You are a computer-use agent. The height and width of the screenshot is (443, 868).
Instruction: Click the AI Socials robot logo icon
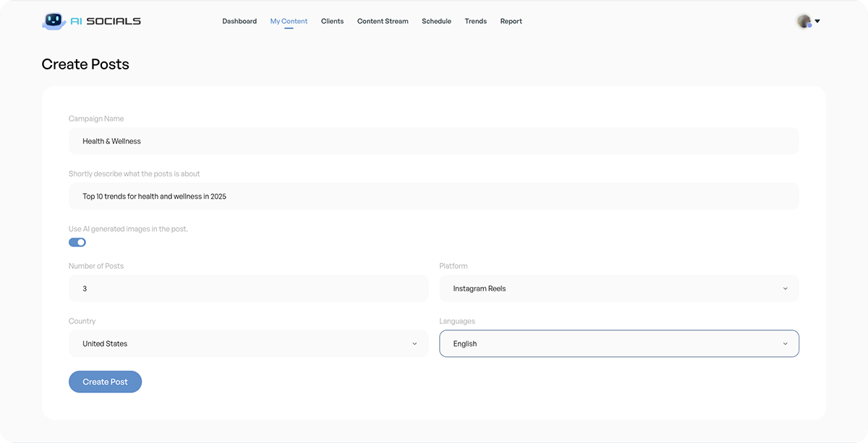click(x=54, y=21)
